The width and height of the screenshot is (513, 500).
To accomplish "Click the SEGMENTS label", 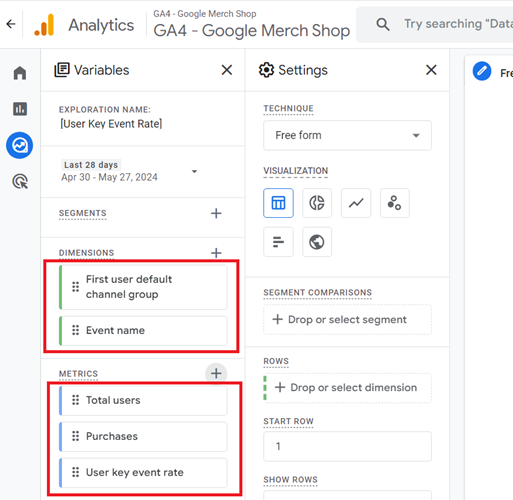I will pos(83,213).
